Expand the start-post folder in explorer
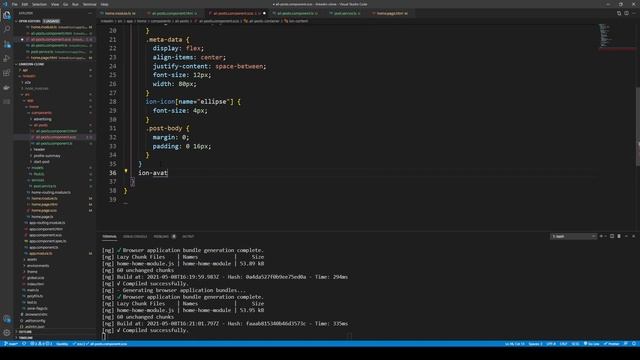The image size is (640, 360). click(41, 162)
